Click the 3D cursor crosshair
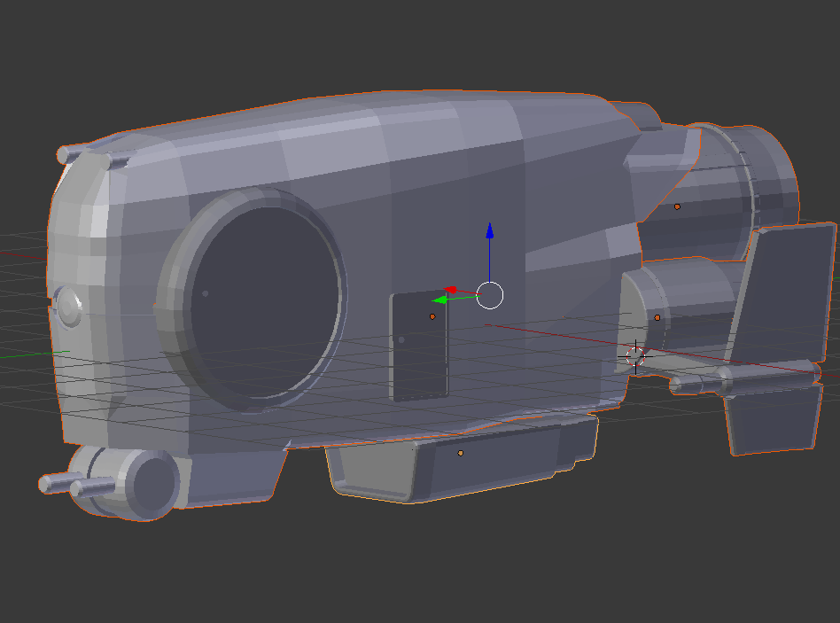This screenshot has width=840, height=623. click(635, 356)
